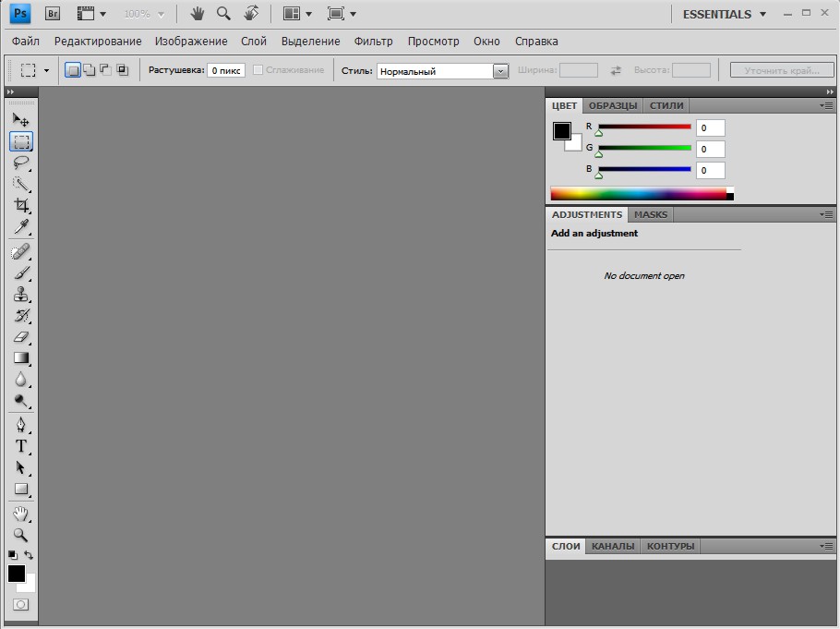The width and height of the screenshot is (840, 629).
Task: Select the Hand tool in toolbox
Action: point(21,514)
